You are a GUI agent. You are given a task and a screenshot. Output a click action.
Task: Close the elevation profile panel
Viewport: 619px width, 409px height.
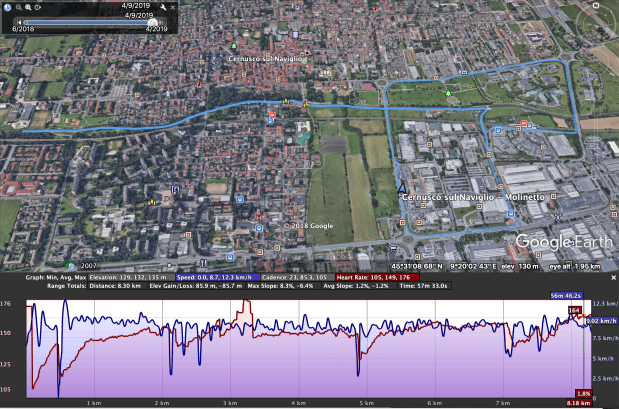[612, 277]
